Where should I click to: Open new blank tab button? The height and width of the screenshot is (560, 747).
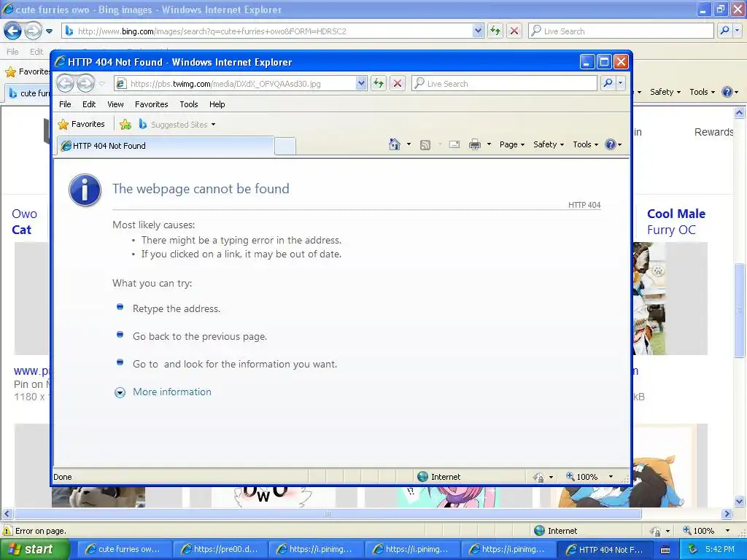pos(285,146)
